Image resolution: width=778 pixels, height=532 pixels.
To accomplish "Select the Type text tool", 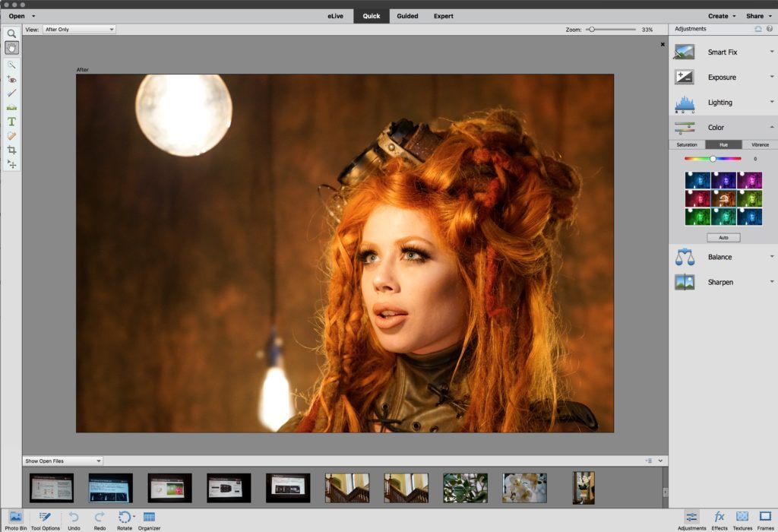I will (x=12, y=122).
